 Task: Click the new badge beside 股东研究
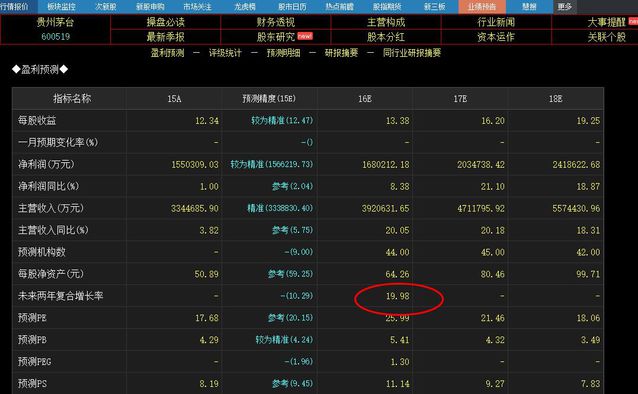(305, 36)
